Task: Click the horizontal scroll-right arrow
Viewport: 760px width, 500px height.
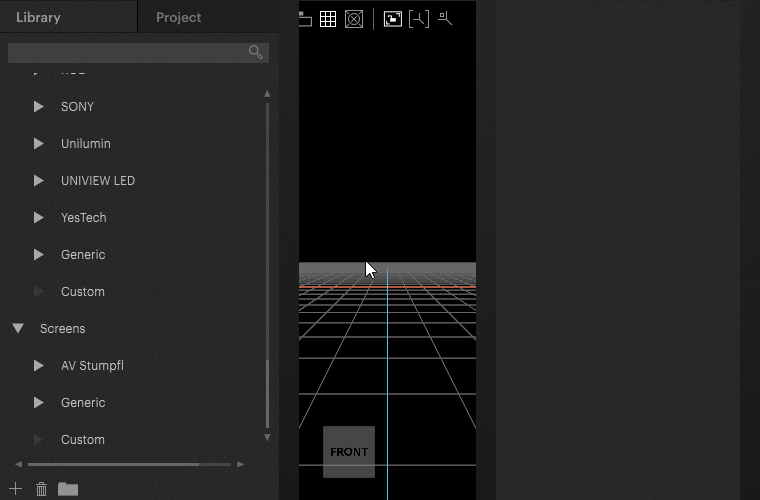Action: point(240,464)
